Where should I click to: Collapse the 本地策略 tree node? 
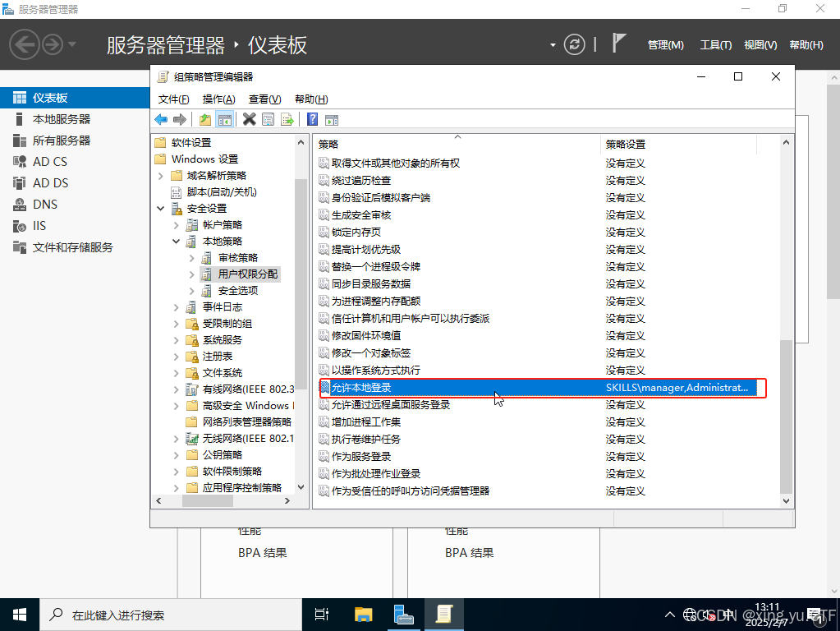[176, 242]
